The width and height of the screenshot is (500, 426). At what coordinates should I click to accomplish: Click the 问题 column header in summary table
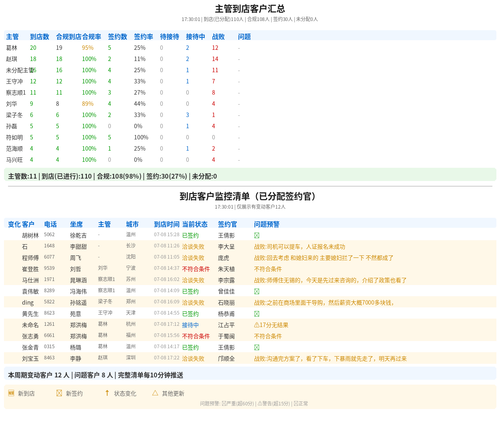point(244,37)
